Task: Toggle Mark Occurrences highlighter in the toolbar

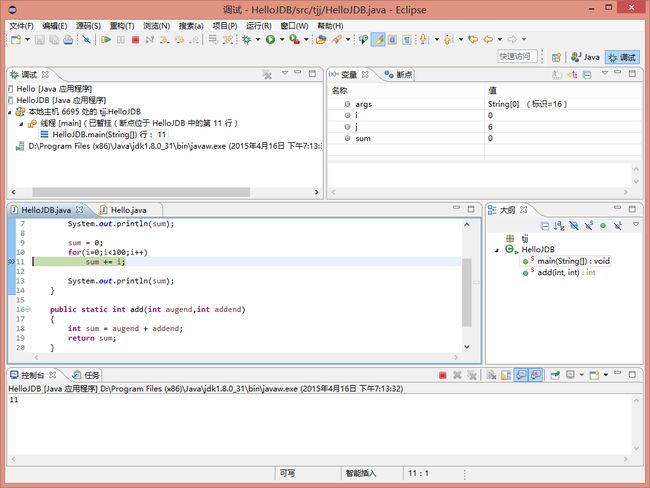Action: coord(378,40)
